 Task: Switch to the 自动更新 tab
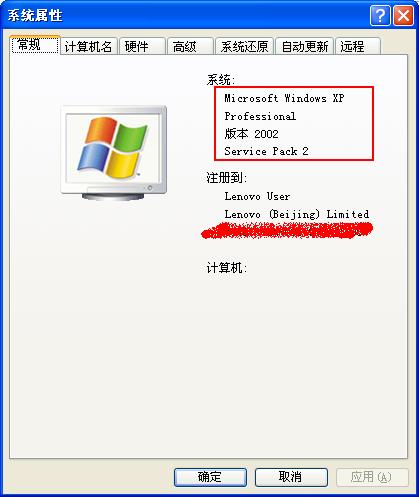point(305,46)
